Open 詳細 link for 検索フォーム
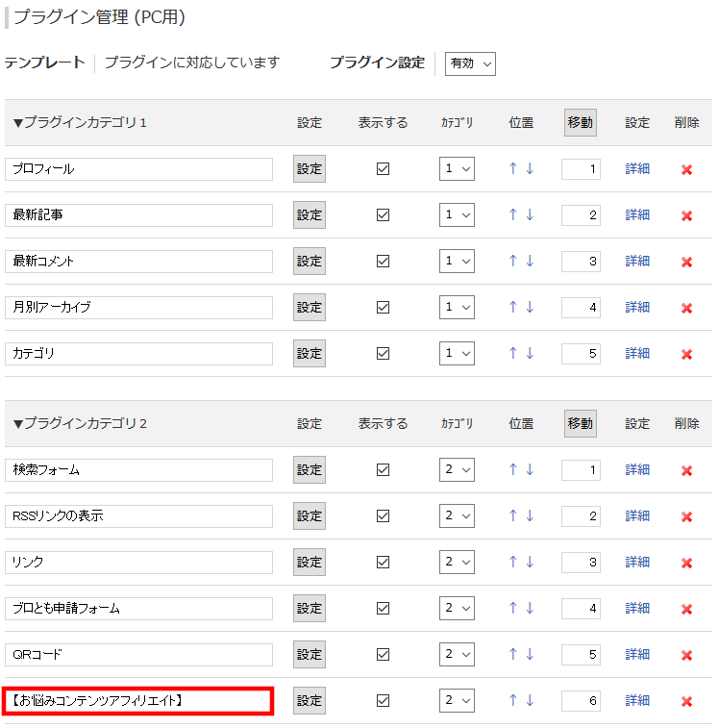The width and height of the screenshot is (719, 728). point(637,469)
